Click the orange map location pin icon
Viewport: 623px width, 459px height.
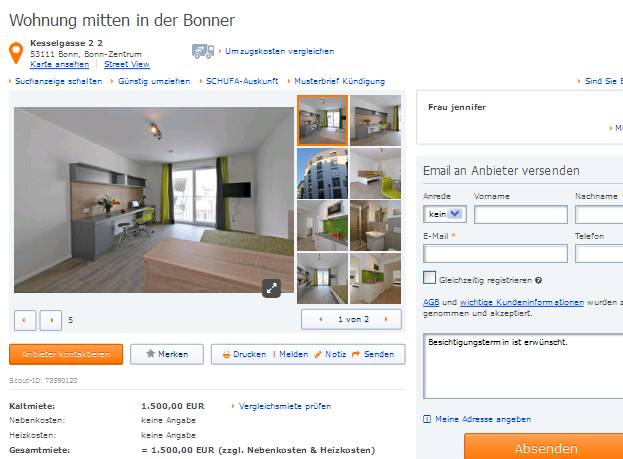16,53
